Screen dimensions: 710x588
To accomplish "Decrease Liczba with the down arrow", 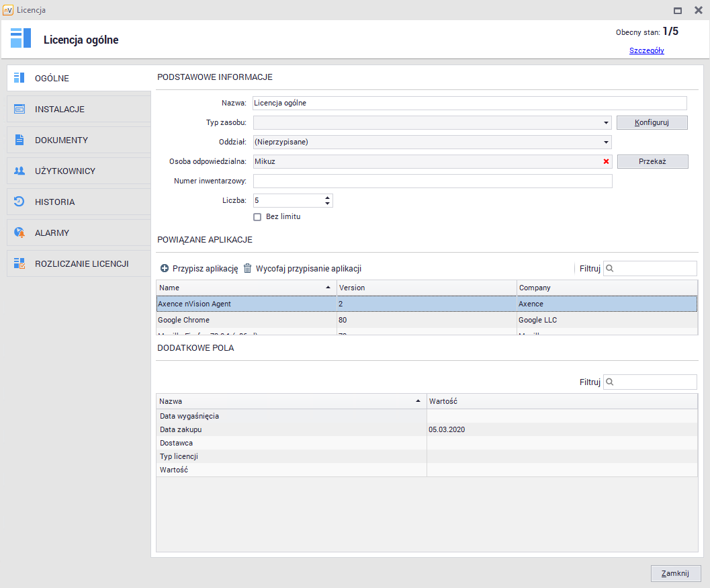I will pos(327,204).
